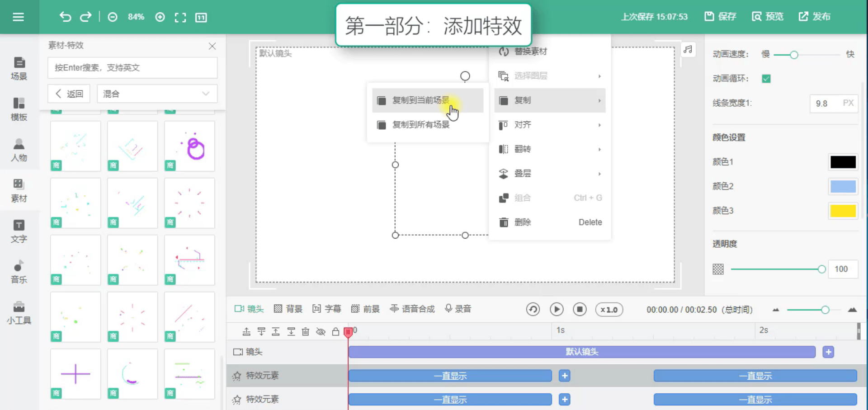Play the animation preview
The height and width of the screenshot is (410, 868).
557,309
